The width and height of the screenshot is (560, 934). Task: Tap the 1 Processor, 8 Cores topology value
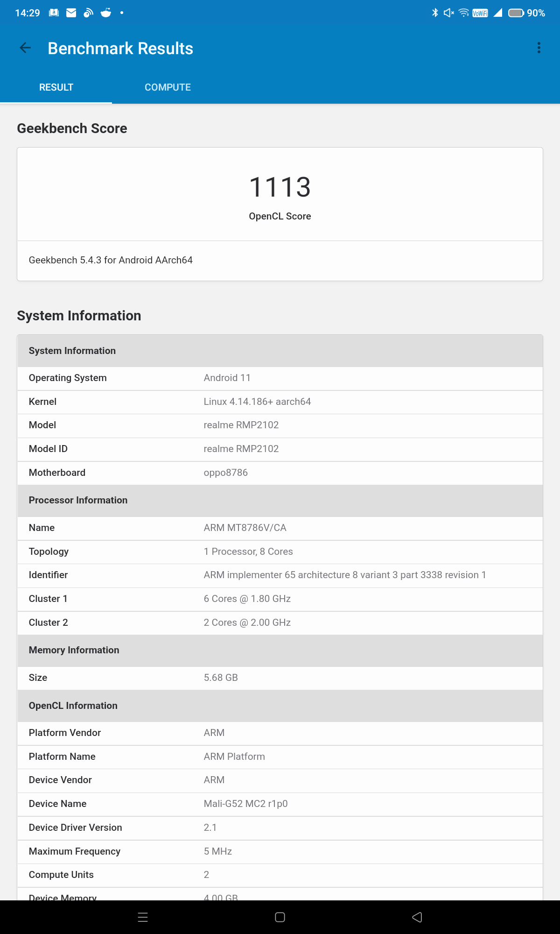click(x=248, y=552)
